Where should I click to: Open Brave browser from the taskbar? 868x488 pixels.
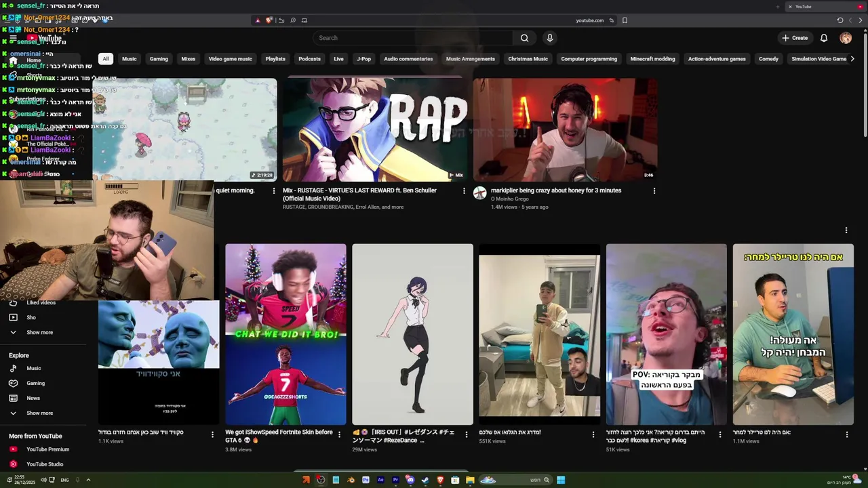[x=440, y=480]
